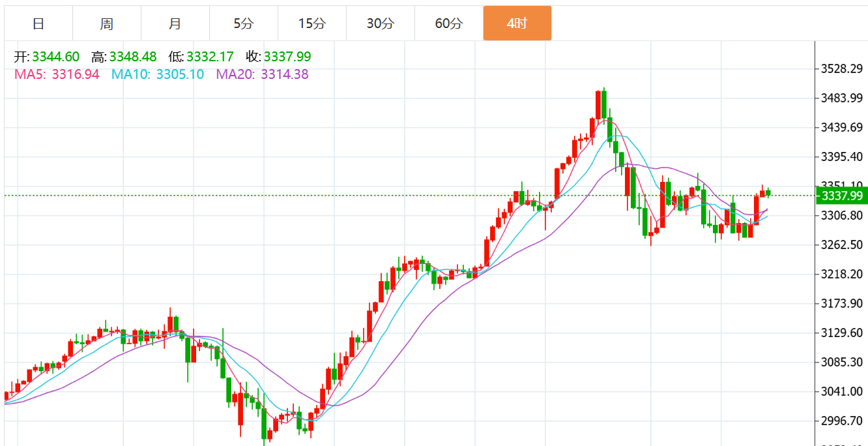Click the MA5 indicator value 3316.94
The height and width of the screenshot is (446, 868).
coord(76,74)
